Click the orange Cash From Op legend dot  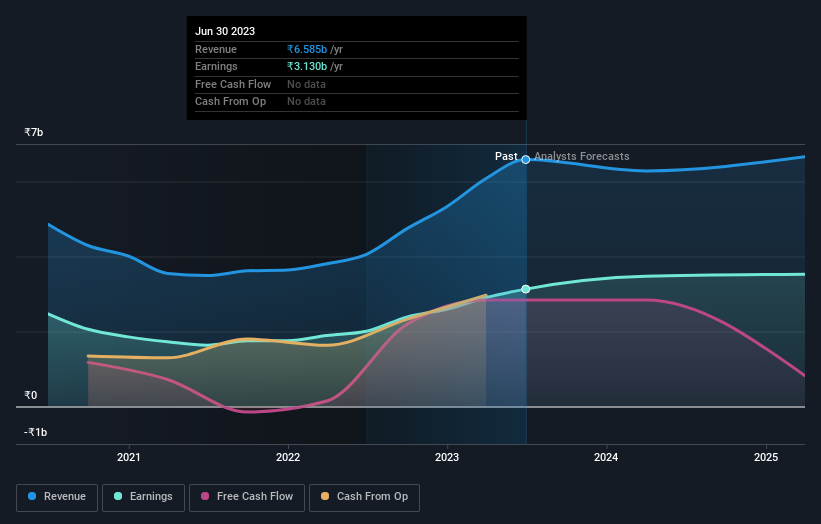click(325, 496)
